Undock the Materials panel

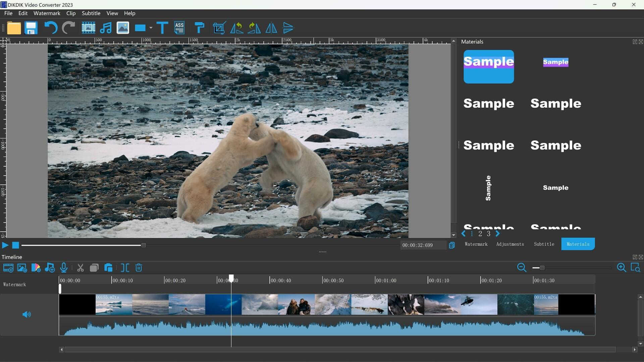pos(635,41)
